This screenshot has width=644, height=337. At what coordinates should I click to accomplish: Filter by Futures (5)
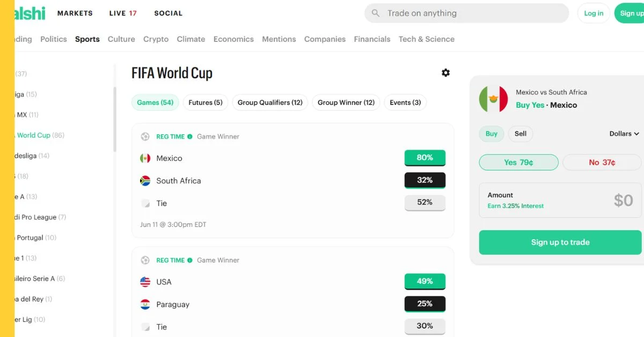(206, 102)
